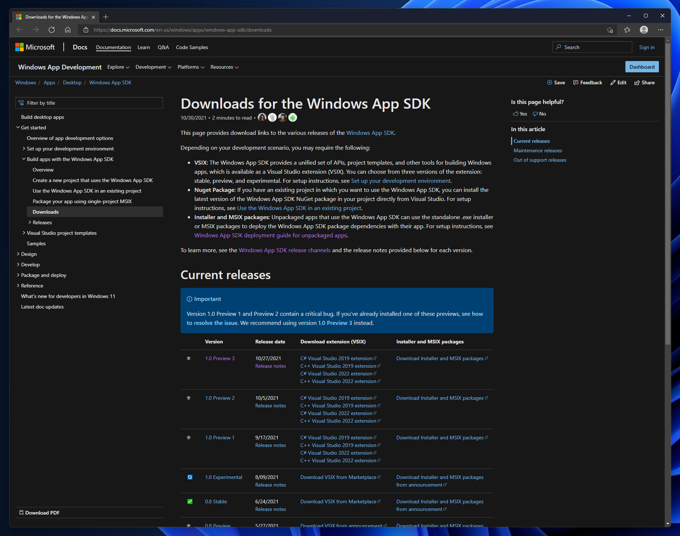Expand the Explore dropdown menu

tap(118, 67)
